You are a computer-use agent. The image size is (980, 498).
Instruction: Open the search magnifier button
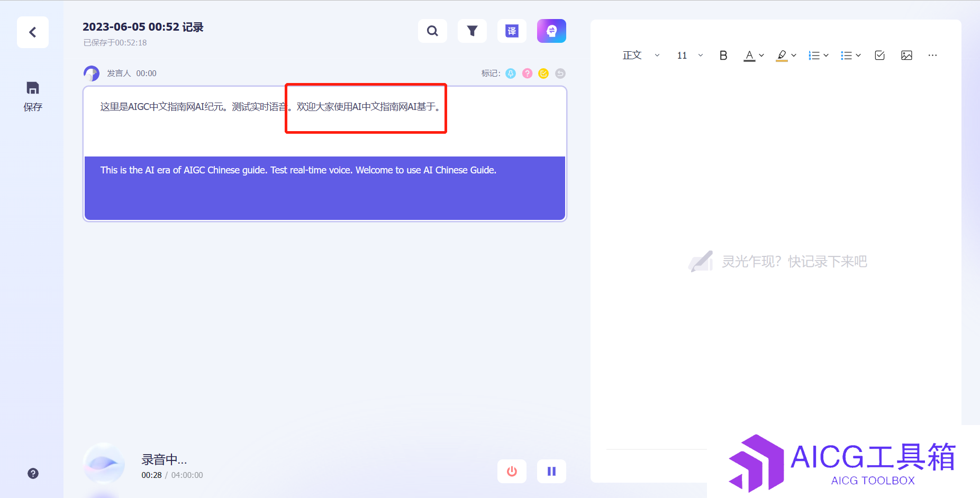tap(432, 31)
